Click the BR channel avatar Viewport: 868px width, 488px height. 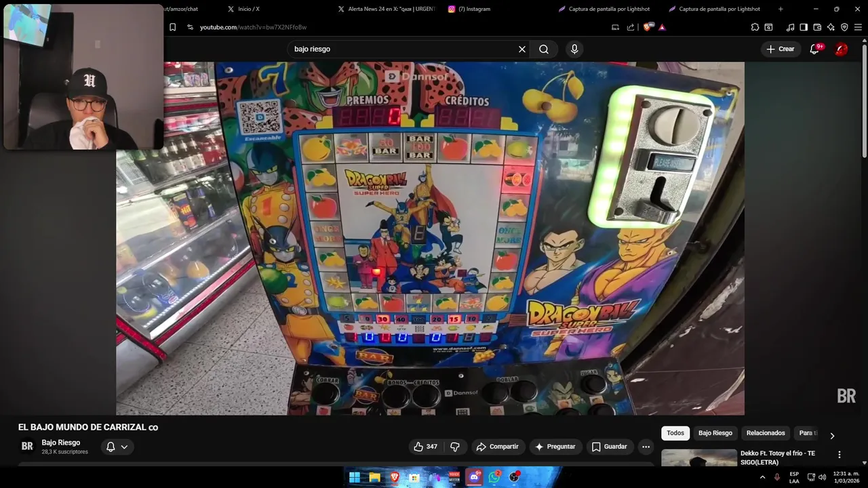[27, 446]
